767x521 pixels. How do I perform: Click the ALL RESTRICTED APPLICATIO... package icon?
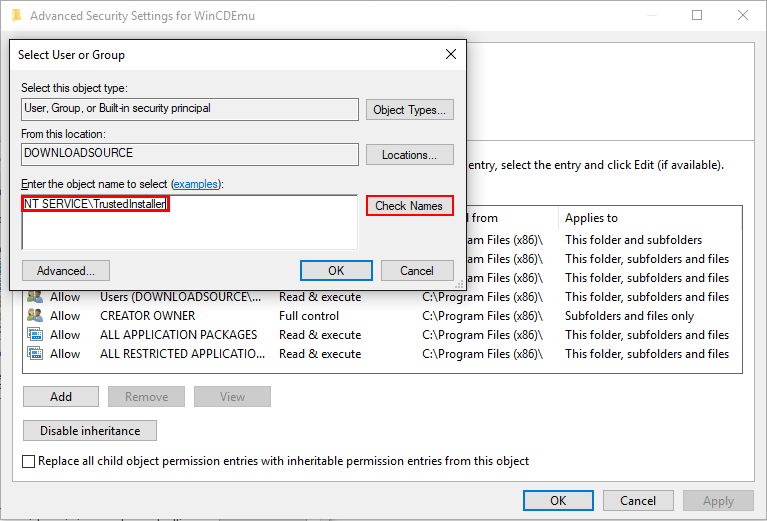pyautogui.click(x=35, y=354)
